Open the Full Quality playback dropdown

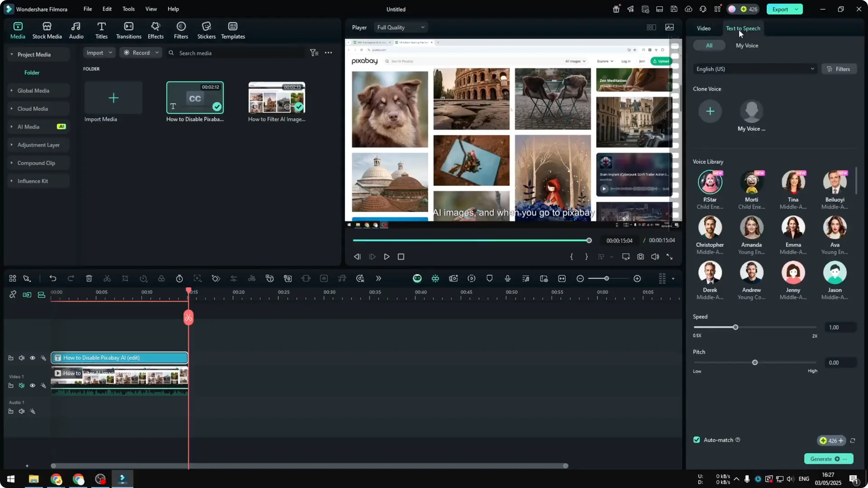pos(400,27)
